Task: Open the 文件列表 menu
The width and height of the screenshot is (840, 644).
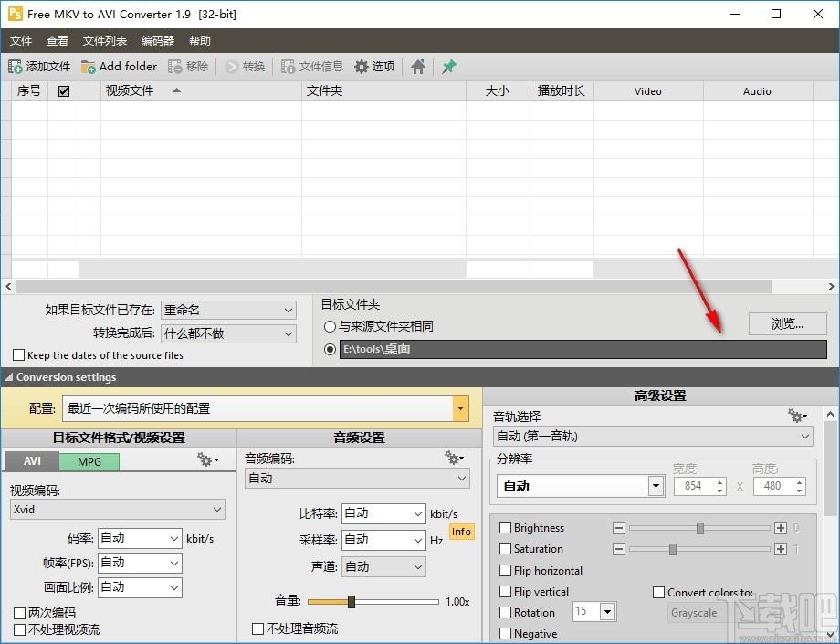Action: tap(105, 41)
